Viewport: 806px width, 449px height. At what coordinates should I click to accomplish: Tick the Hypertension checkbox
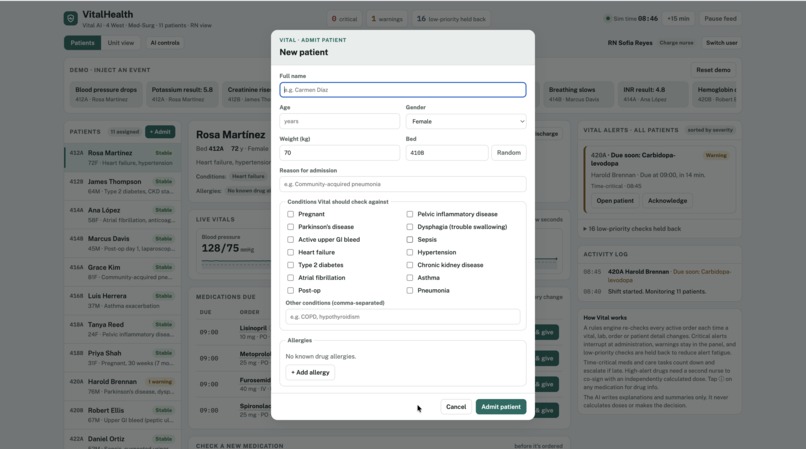click(x=410, y=253)
